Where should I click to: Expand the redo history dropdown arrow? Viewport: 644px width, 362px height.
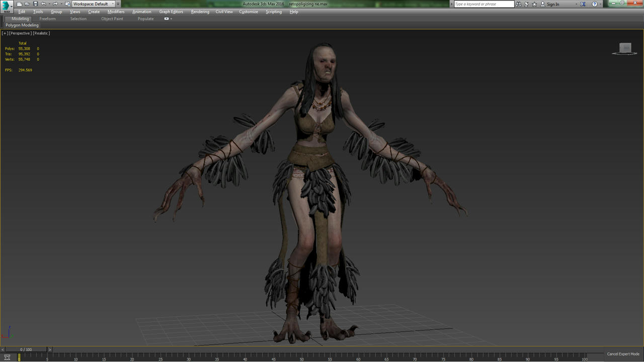(x=61, y=4)
